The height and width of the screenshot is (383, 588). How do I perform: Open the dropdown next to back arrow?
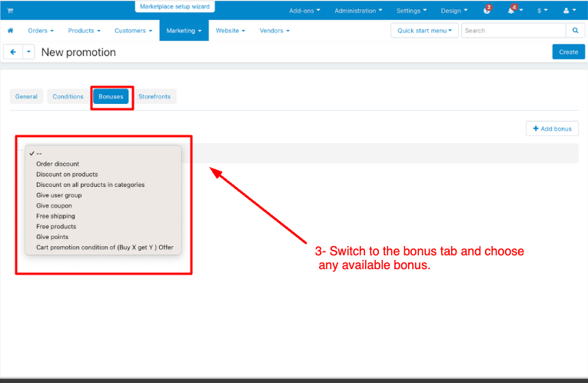28,52
